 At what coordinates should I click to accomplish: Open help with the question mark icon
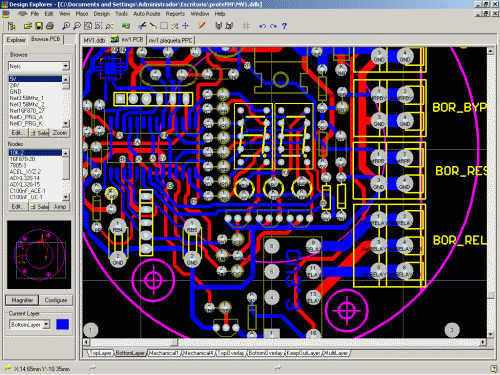(x=284, y=26)
